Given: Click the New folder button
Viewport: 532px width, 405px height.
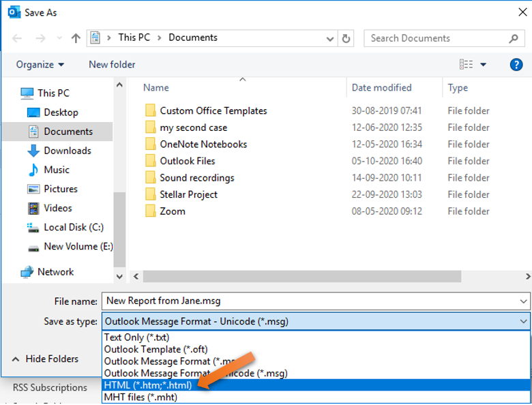Looking at the screenshot, I should coord(112,65).
